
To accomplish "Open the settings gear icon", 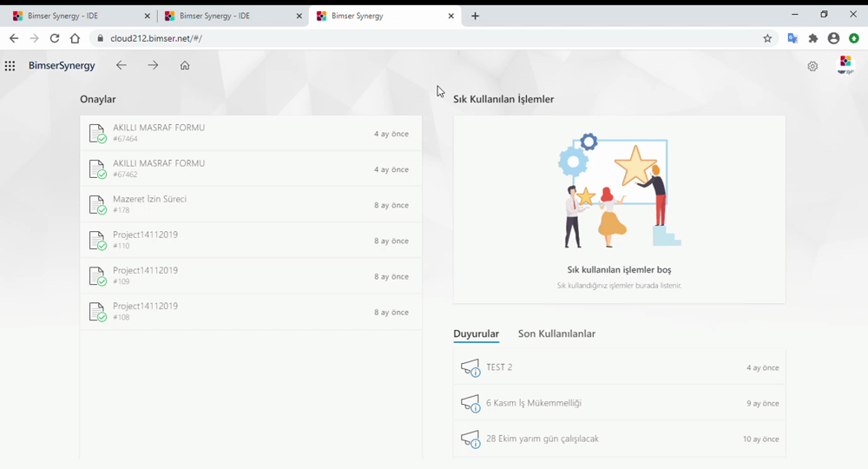I will point(812,66).
